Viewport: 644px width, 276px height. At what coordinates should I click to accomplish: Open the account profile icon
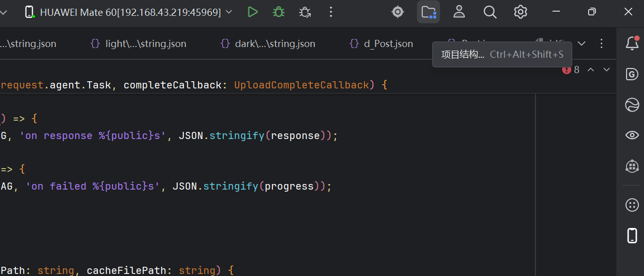459,12
